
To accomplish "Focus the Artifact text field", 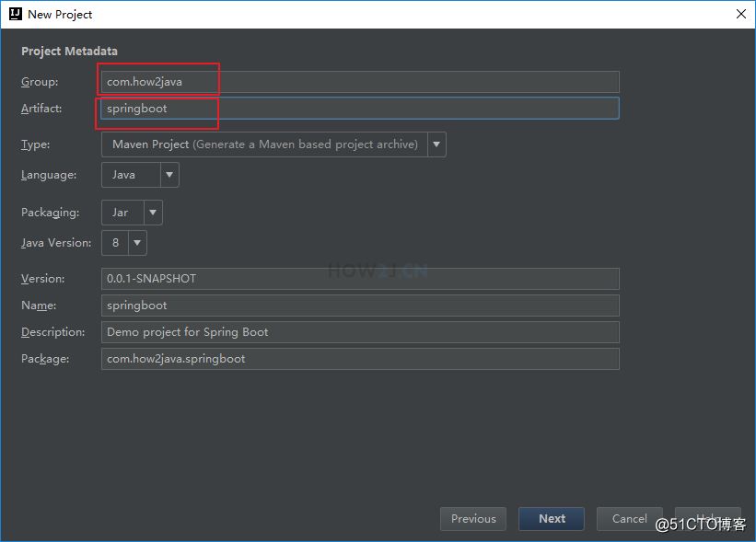I will pyautogui.click(x=360, y=109).
